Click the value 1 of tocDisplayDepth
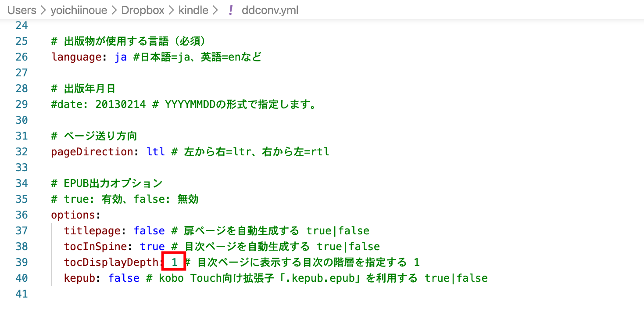Image resolution: width=644 pixels, height=323 pixels. click(x=174, y=262)
